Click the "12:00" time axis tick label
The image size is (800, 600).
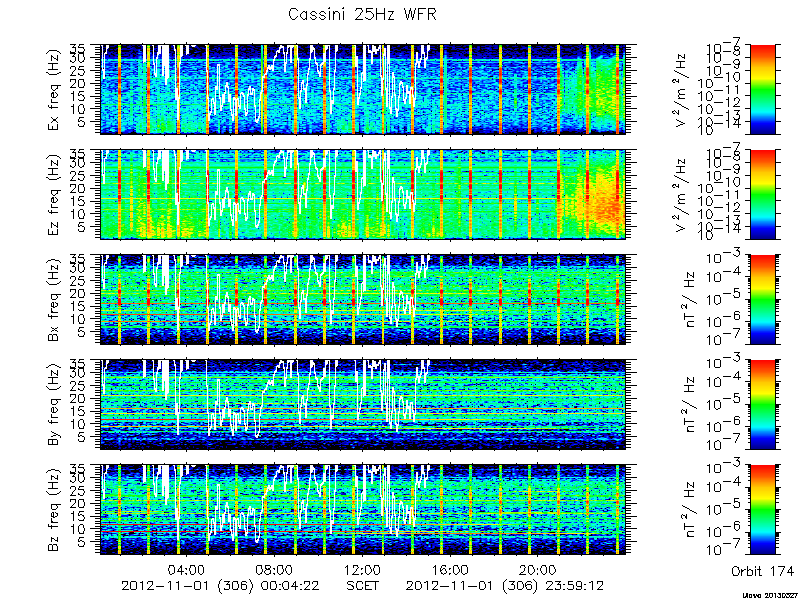tap(363, 569)
